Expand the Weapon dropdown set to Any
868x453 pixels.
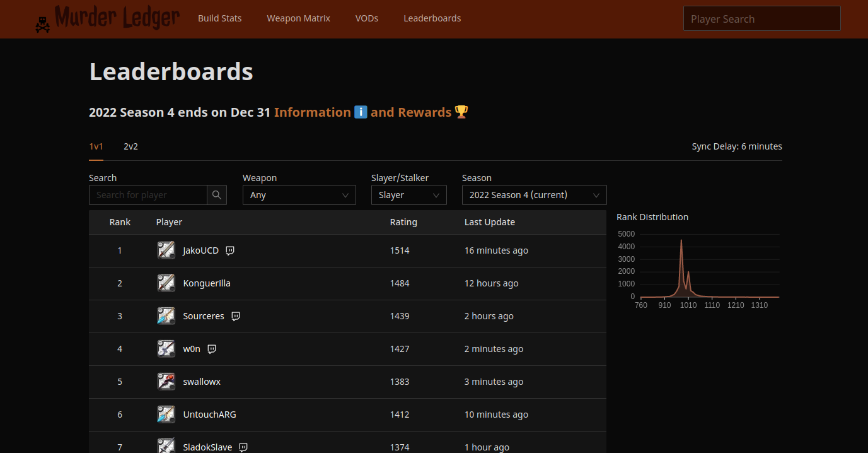click(x=299, y=195)
